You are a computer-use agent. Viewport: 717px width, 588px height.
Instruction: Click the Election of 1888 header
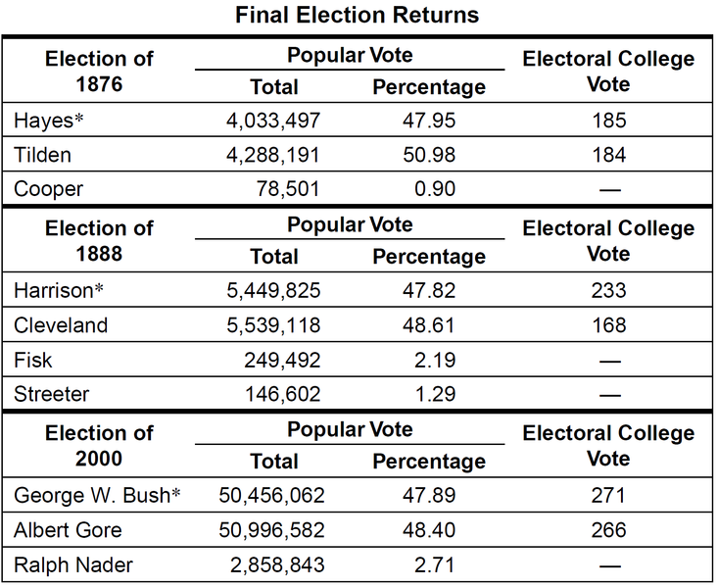click(x=99, y=241)
